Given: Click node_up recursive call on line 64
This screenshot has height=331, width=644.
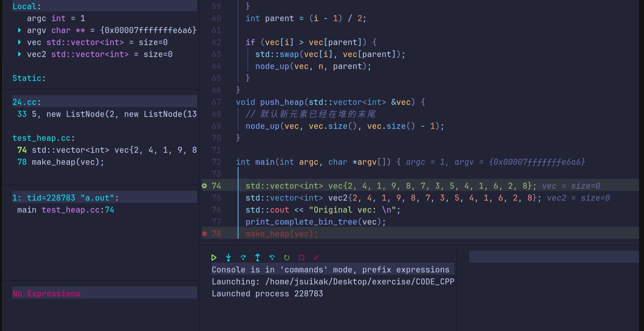Looking at the screenshot, I should pos(313,66).
